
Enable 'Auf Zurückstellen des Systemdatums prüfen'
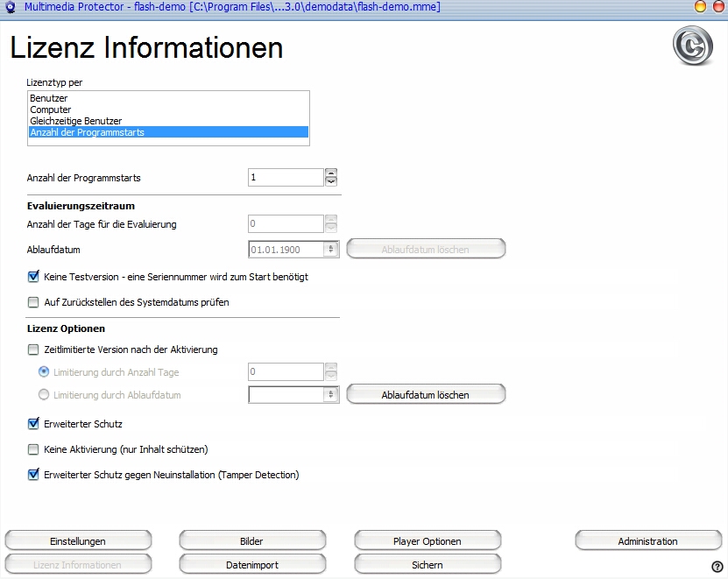point(34,302)
